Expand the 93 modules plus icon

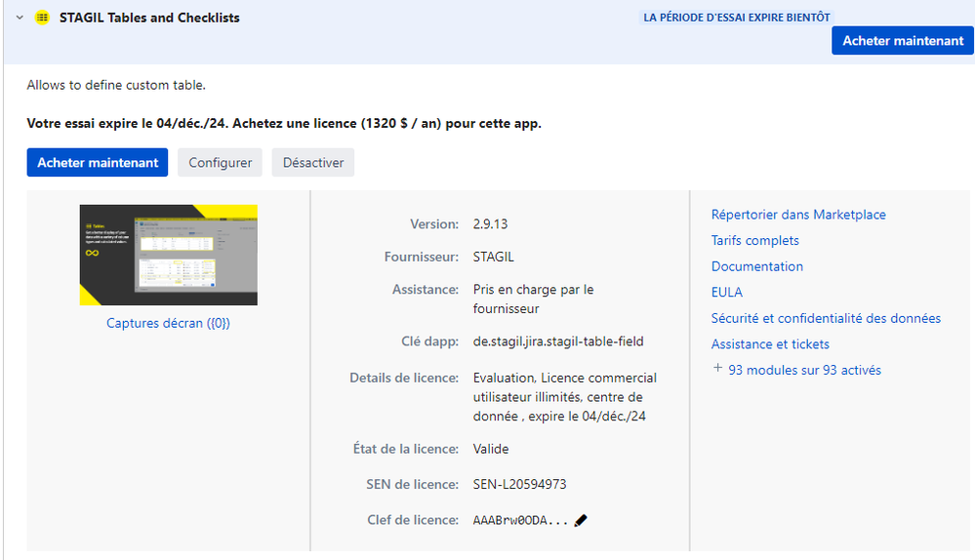pyautogui.click(x=717, y=368)
